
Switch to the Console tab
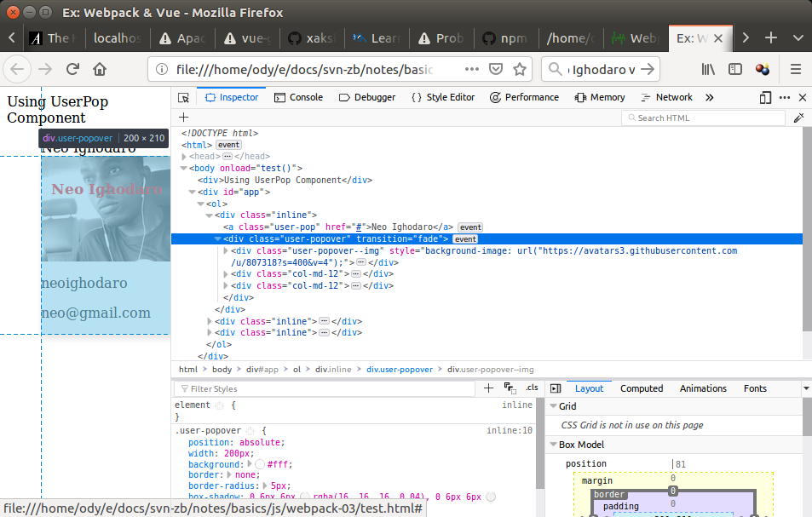[x=298, y=97]
